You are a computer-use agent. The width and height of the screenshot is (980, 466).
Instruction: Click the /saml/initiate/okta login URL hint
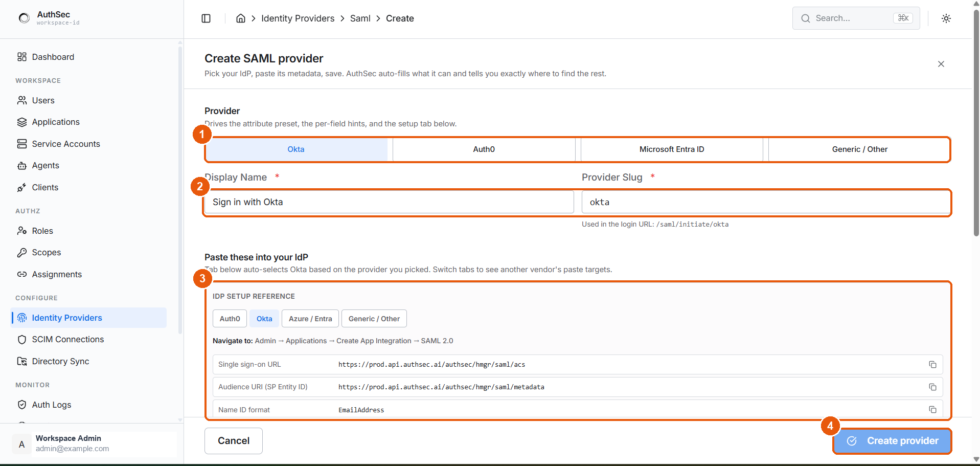click(692, 224)
